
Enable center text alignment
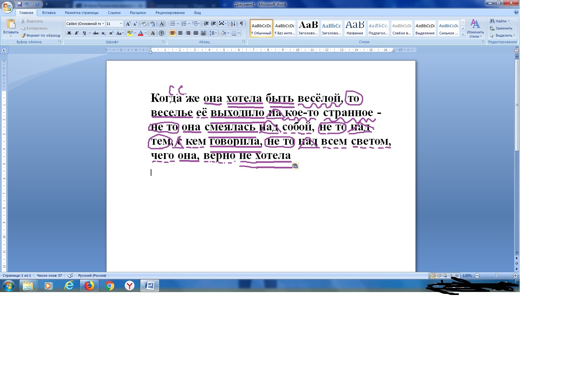[x=180, y=33]
